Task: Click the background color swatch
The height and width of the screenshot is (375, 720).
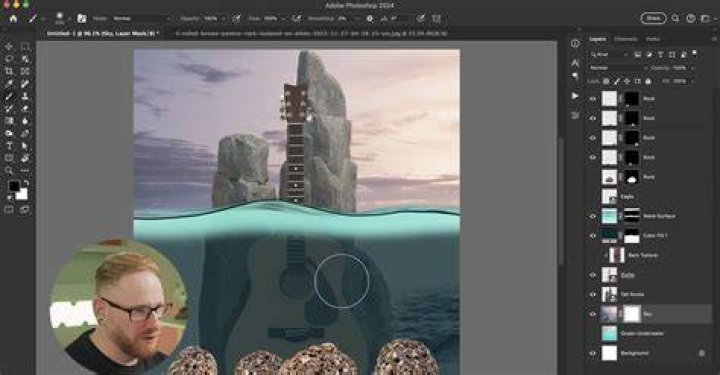Action: [22, 194]
